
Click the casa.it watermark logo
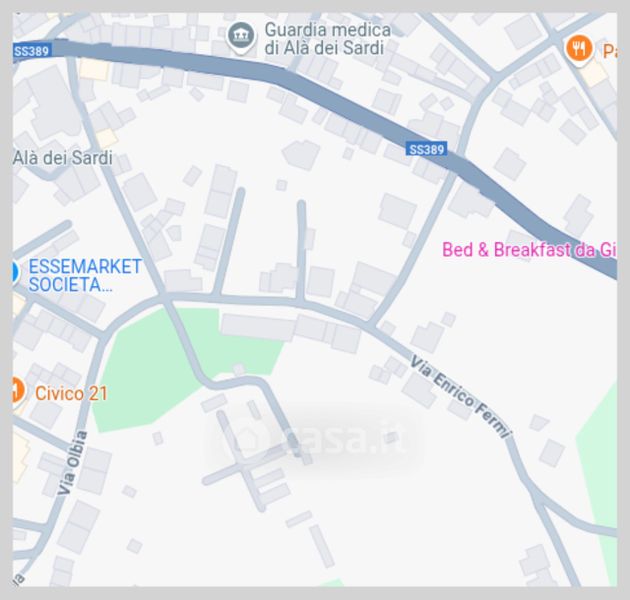(314, 436)
